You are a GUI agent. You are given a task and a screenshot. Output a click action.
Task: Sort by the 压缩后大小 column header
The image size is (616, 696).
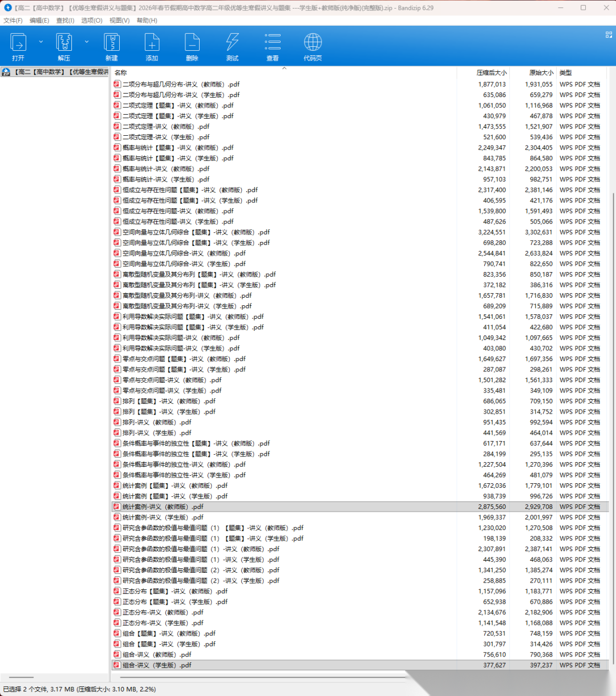(491, 73)
